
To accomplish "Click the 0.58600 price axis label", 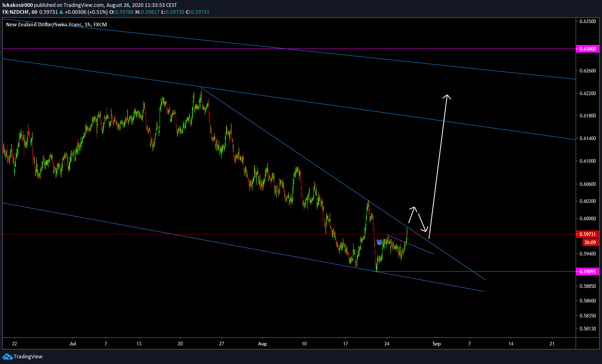I will point(587,301).
